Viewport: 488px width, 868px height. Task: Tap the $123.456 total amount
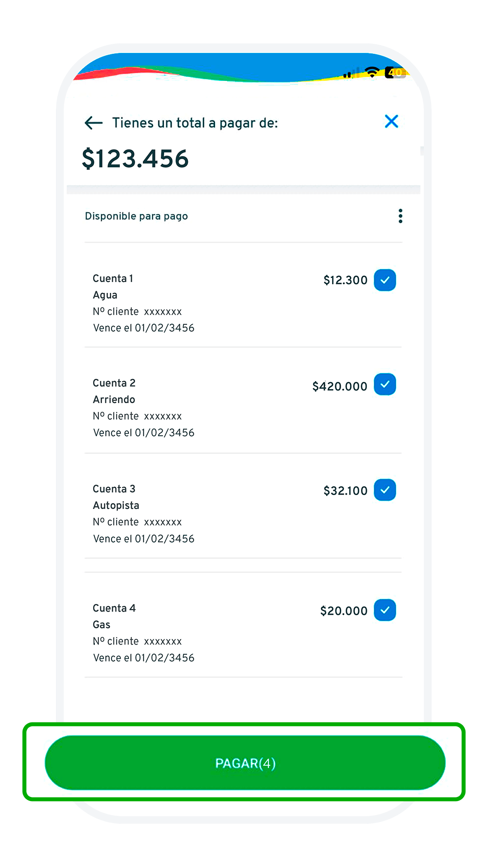point(135,159)
